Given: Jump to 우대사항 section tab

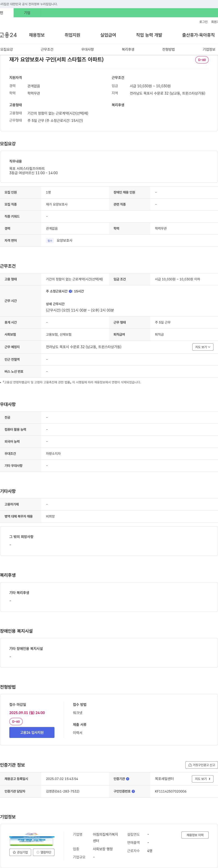Looking at the screenshot, I should [x=87, y=49].
